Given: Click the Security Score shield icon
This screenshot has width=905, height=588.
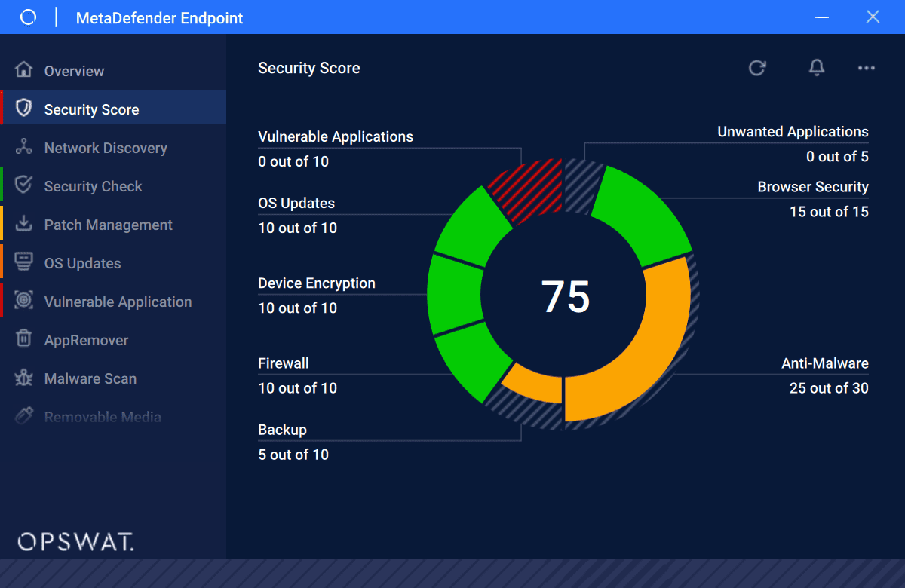Looking at the screenshot, I should pos(24,109).
